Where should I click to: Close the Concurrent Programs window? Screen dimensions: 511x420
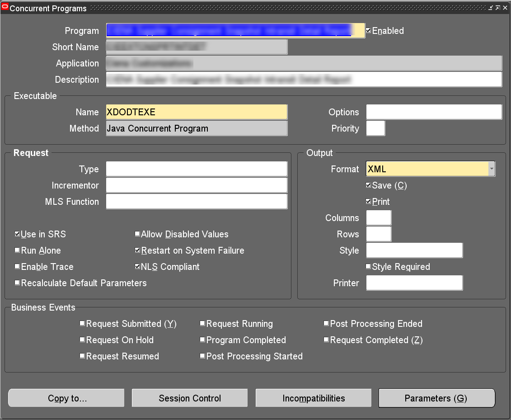(x=505, y=8)
